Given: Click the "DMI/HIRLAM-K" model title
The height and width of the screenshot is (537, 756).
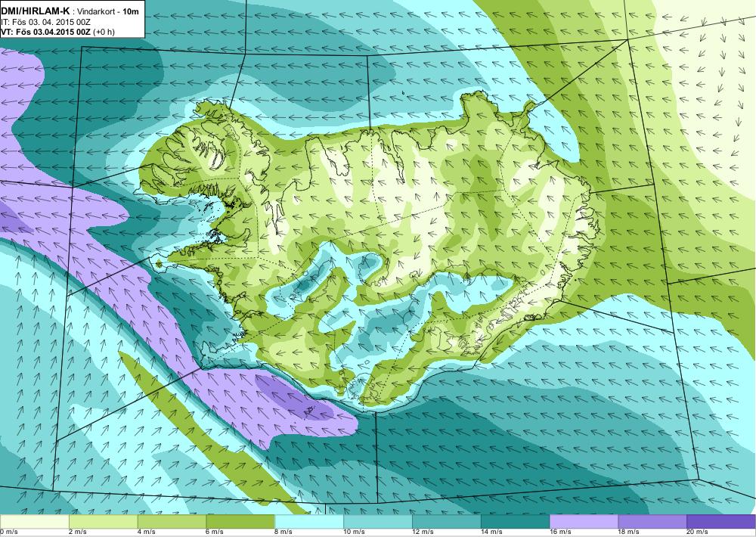Looking at the screenshot, I should tap(35, 11).
